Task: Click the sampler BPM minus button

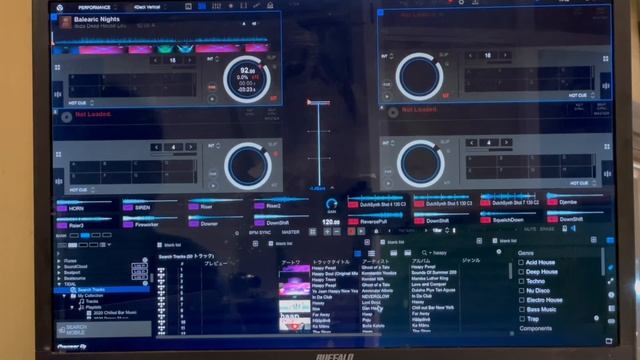Action: 337,232
